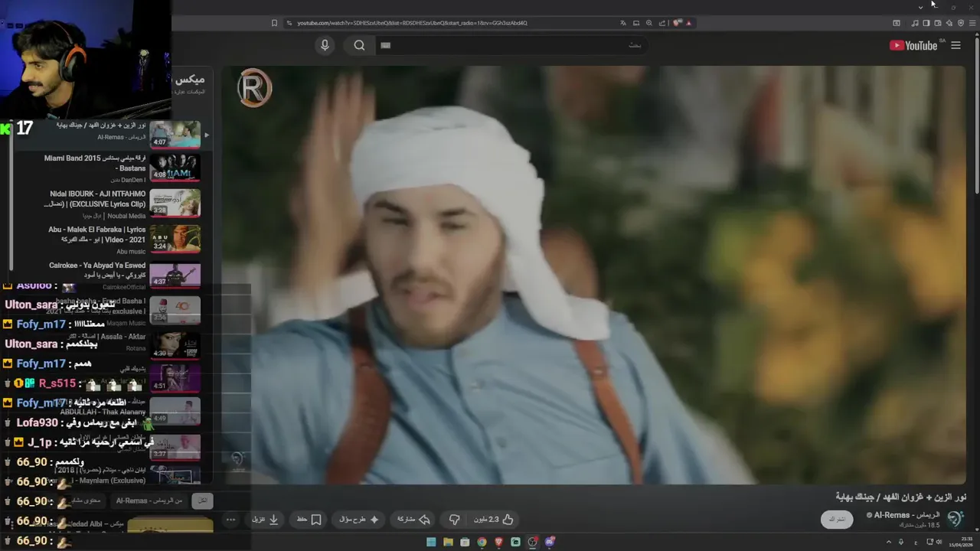Bookmark this page via bookmark icon
980x551 pixels.
click(274, 23)
